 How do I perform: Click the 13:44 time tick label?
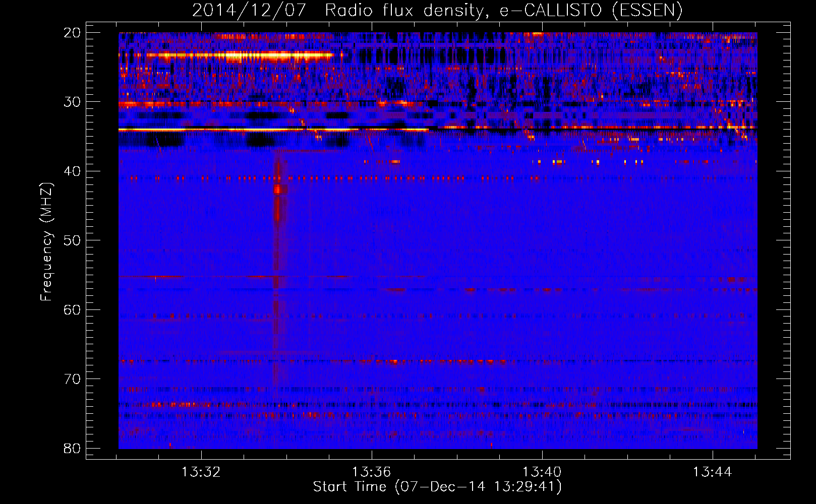coord(713,472)
